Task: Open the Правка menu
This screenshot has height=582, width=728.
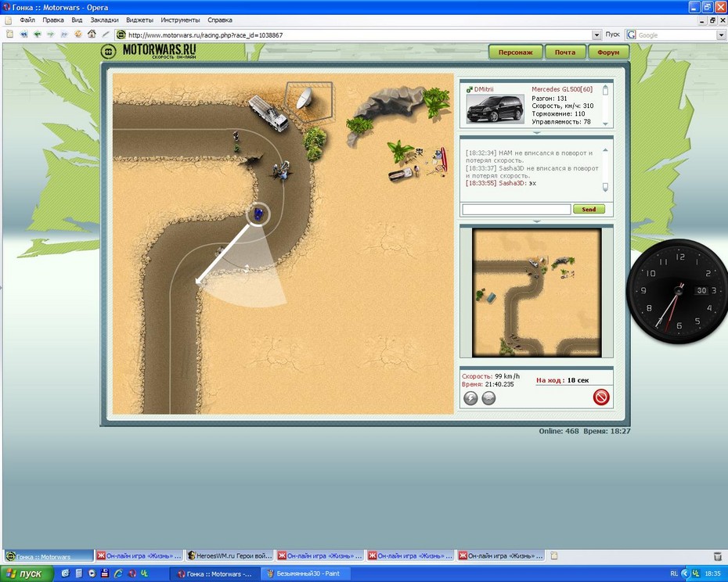Action: coord(53,20)
